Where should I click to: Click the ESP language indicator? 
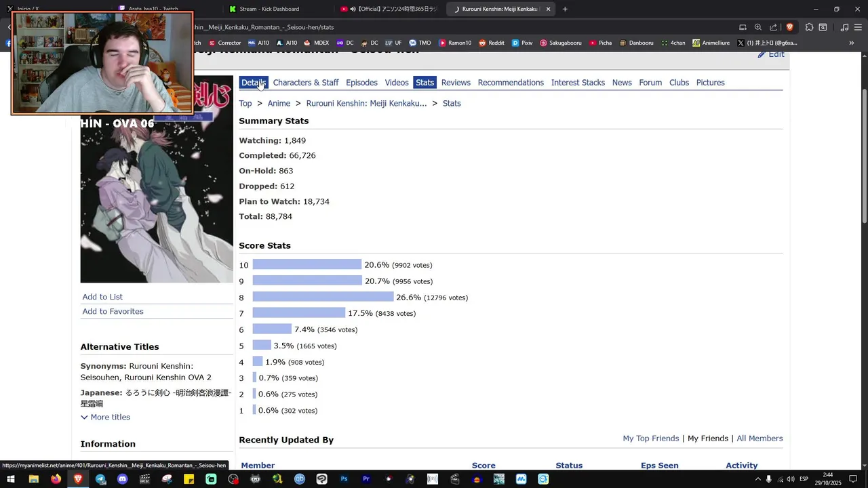click(804, 479)
